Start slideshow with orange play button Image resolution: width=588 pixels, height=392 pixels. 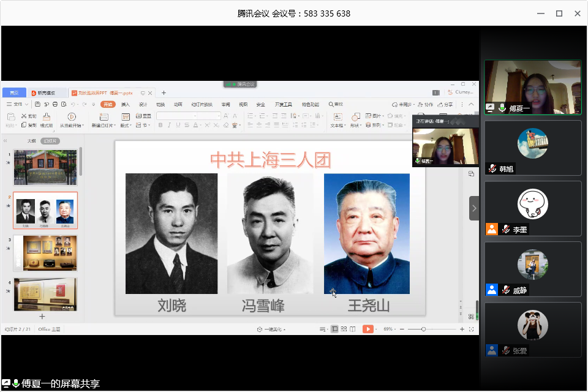(x=367, y=329)
